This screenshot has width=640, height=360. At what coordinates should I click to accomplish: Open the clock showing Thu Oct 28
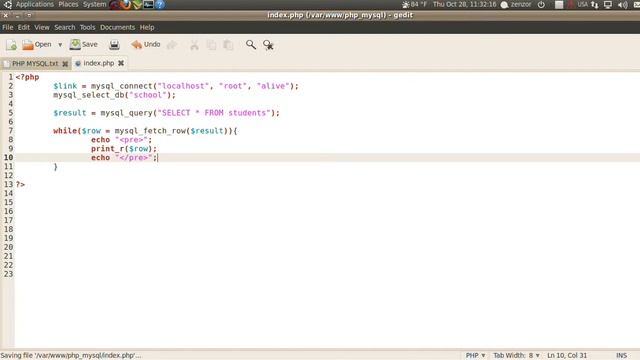tap(464, 4)
